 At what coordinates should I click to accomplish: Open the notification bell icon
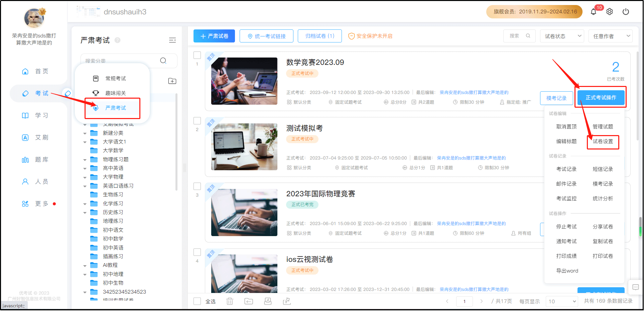click(594, 12)
